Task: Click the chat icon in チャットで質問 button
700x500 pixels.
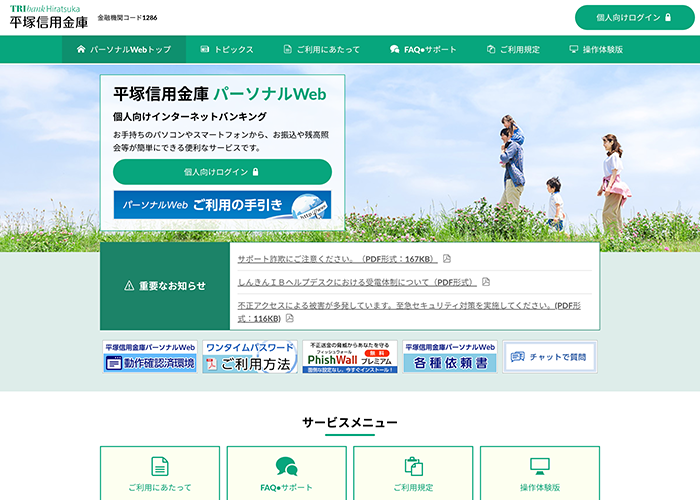Action: (x=517, y=357)
